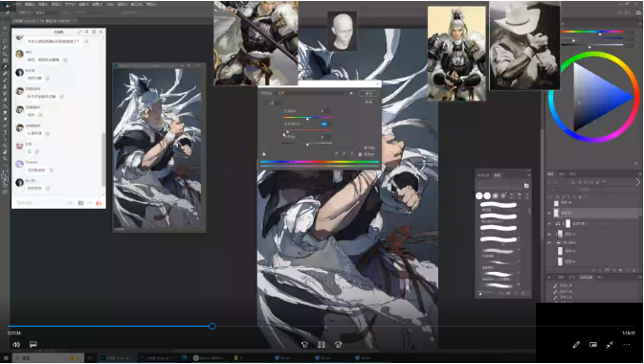644x364 pixels.
Task: Click the red icon in chat input bar
Action: 99,203
